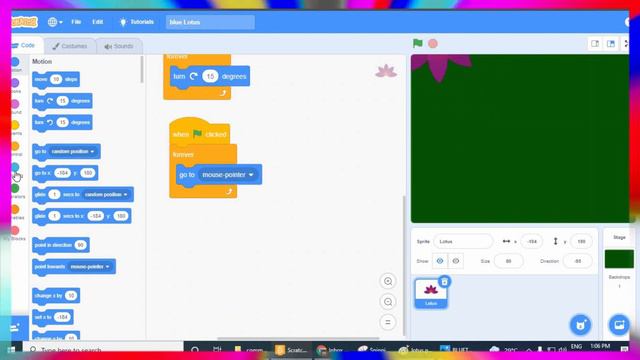Viewport: 640px width, 360px height.
Task: Select the Lotus sprite thumbnail
Action: tap(431, 293)
